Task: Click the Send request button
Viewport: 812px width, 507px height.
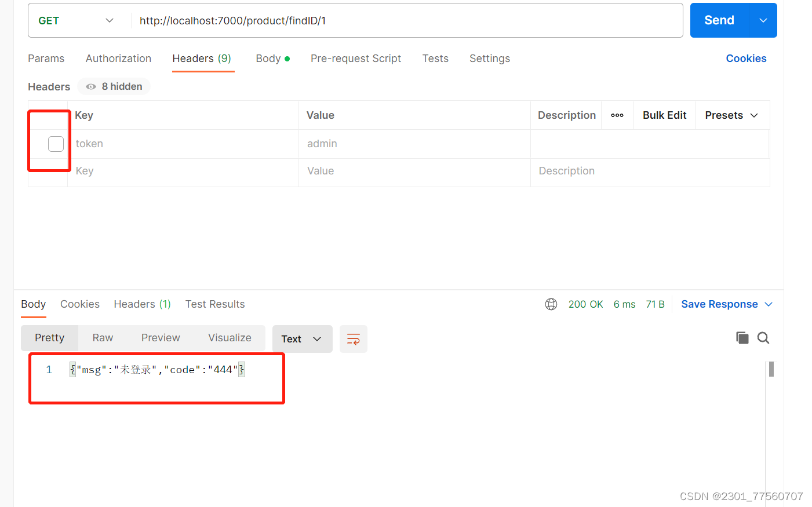Action: pyautogui.click(x=719, y=20)
